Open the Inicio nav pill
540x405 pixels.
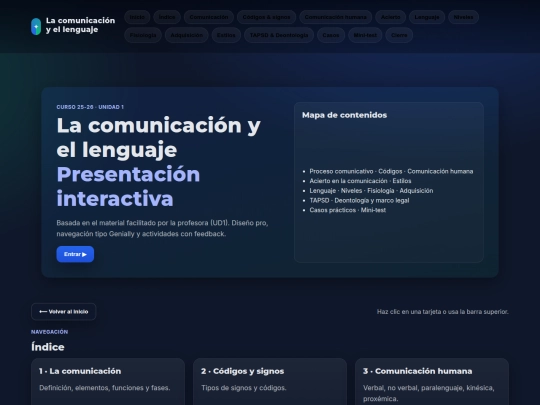[137, 17]
